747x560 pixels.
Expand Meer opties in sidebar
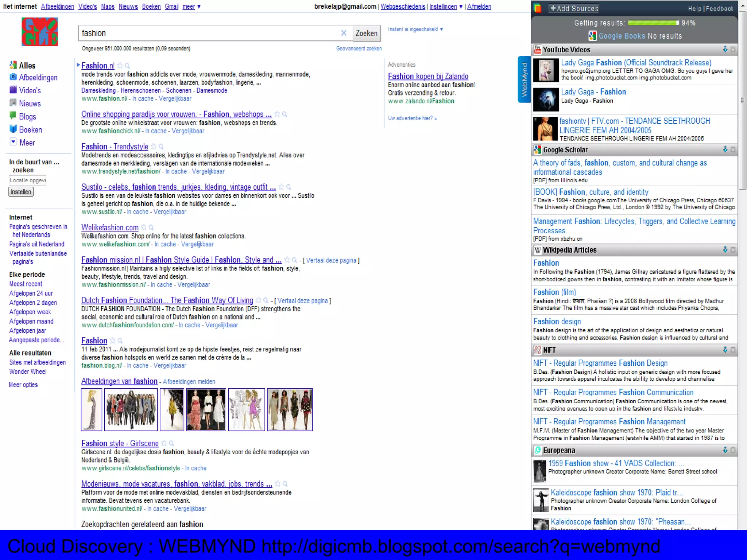(x=23, y=385)
